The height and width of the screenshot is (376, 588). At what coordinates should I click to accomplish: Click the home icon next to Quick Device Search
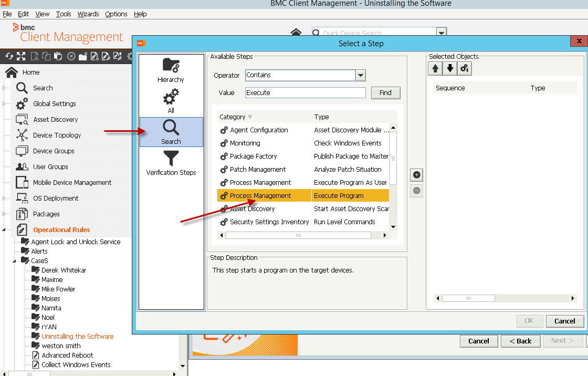pos(296,32)
